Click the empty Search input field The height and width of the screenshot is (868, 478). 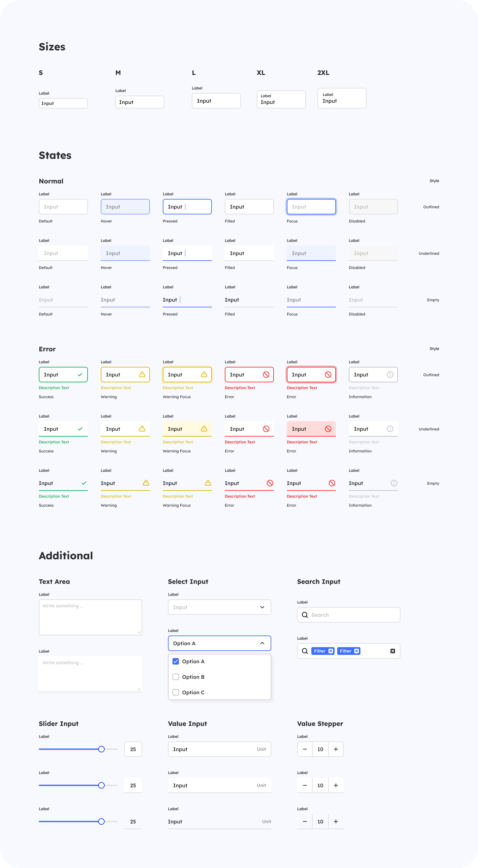click(348, 615)
